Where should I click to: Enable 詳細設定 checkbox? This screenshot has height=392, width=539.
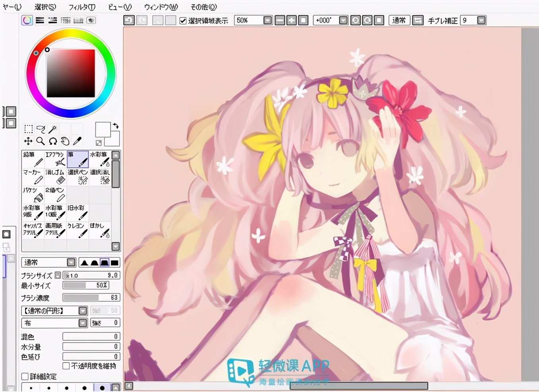25,376
